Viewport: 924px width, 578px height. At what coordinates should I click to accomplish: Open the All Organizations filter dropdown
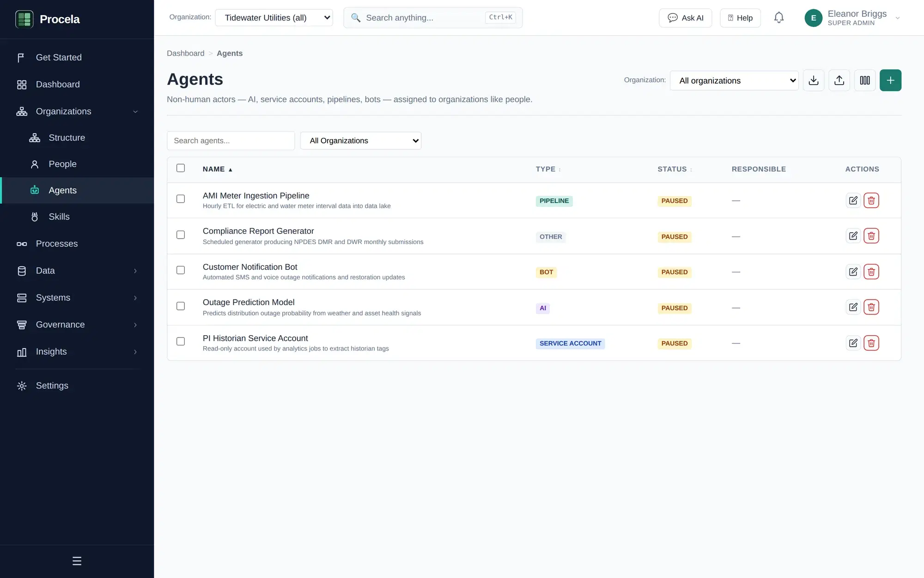(x=361, y=141)
